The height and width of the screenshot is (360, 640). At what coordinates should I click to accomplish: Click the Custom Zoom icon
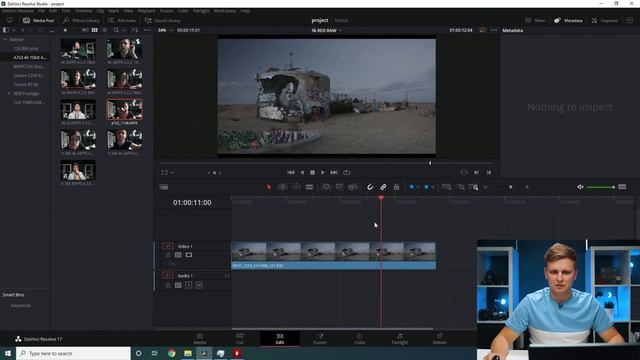[x=474, y=187]
